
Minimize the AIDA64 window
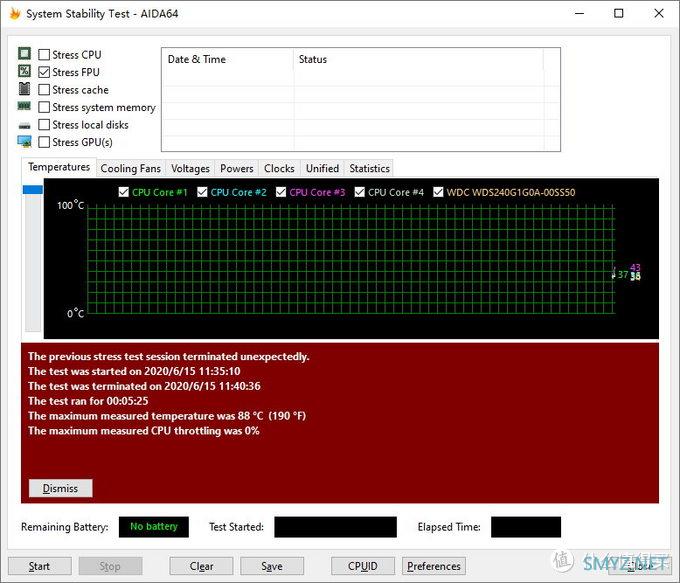(x=579, y=13)
